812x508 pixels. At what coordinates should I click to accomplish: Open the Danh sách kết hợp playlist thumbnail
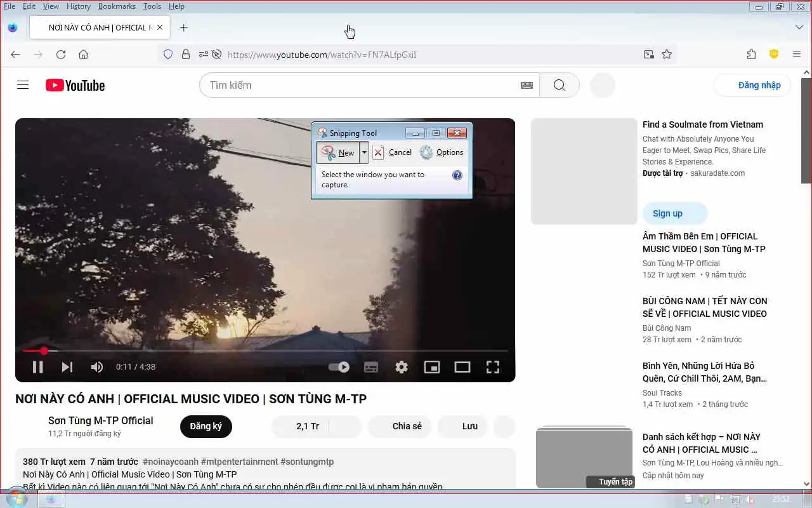click(x=584, y=457)
